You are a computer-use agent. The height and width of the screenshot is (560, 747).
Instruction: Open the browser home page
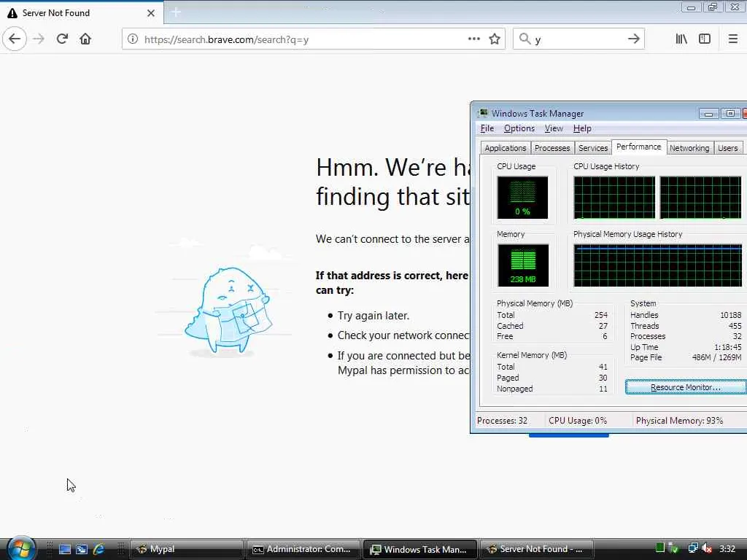(85, 39)
